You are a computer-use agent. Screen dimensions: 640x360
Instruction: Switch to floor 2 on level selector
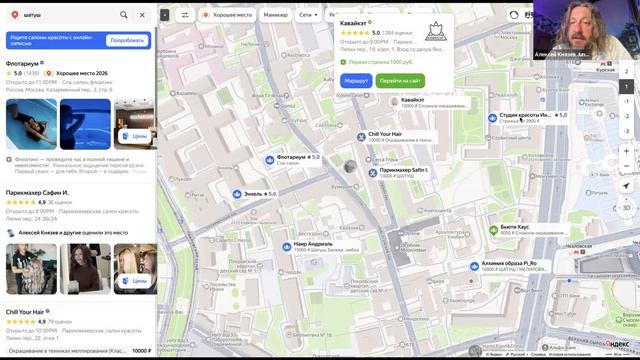[x=627, y=71]
